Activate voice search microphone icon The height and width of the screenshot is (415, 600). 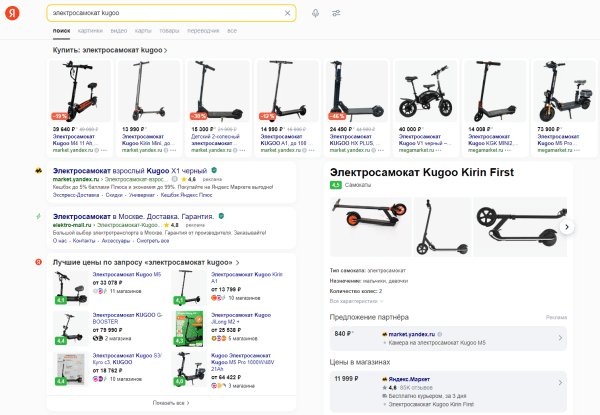(316, 13)
